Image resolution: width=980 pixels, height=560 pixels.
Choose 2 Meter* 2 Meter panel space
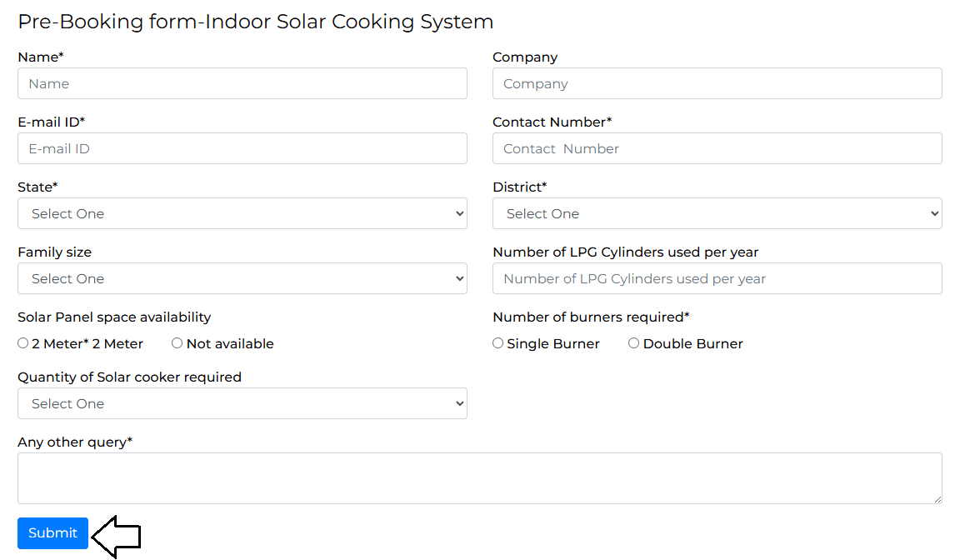pos(23,342)
